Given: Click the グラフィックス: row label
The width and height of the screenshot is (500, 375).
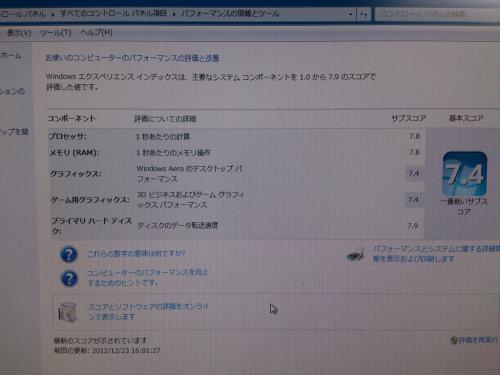Looking at the screenshot, I should tap(75, 174).
